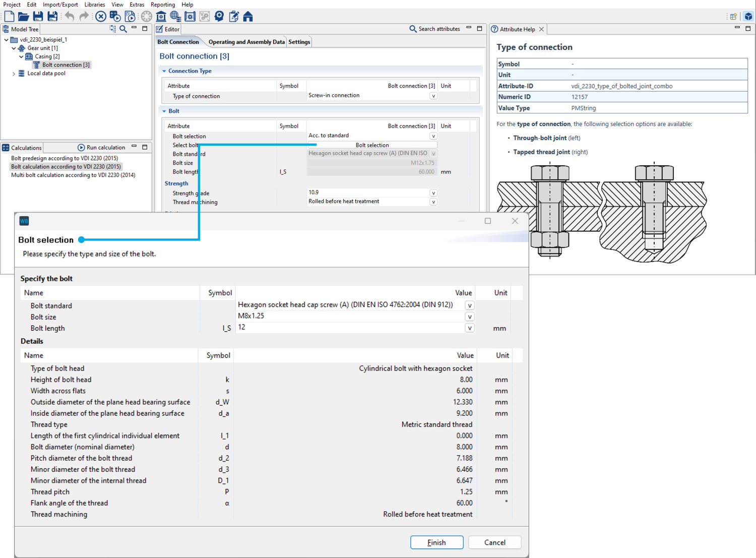Select Bolt predesign according to VDI 2230
Image resolution: width=756 pixels, height=558 pixels.
coord(65,158)
